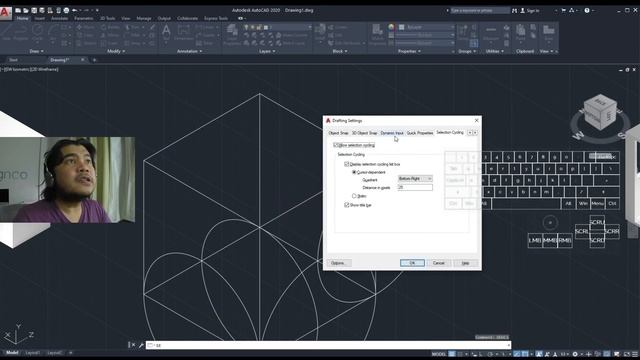This screenshot has height=360, width=640.
Task: Click the Help question mark icon
Action: (587, 11)
